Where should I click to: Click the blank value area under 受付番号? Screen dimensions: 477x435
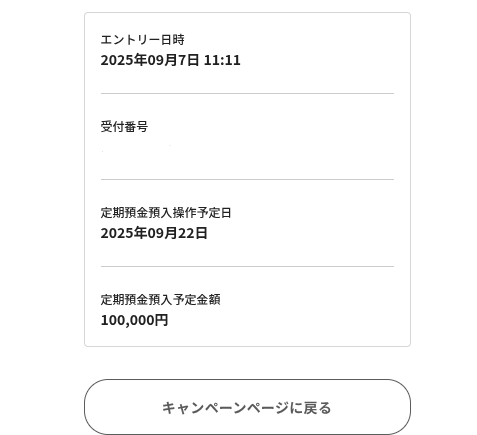pyautogui.click(x=247, y=150)
